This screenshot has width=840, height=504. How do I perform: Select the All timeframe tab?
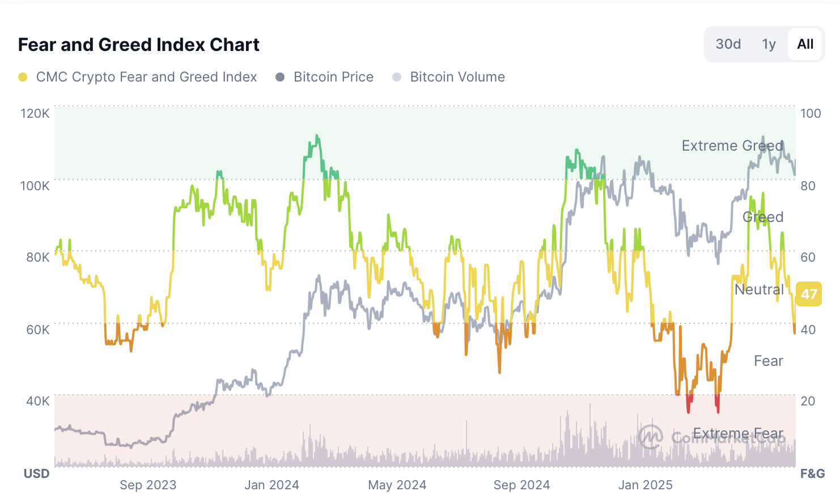click(805, 44)
